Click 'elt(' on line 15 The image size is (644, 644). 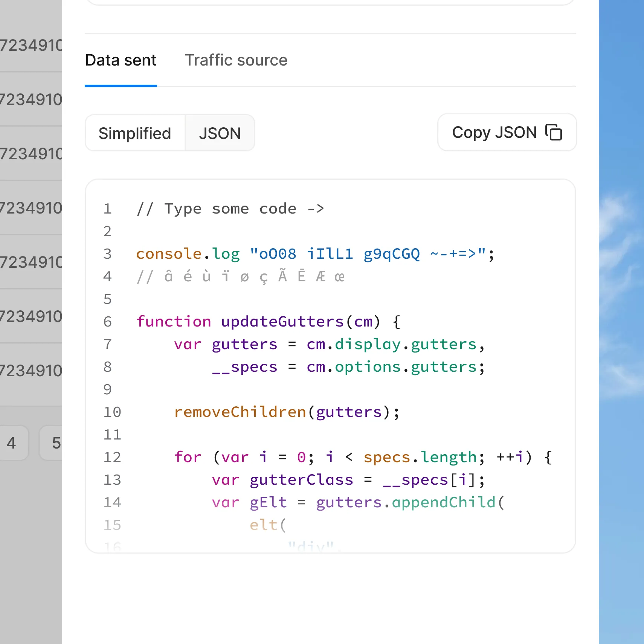pyautogui.click(x=268, y=525)
